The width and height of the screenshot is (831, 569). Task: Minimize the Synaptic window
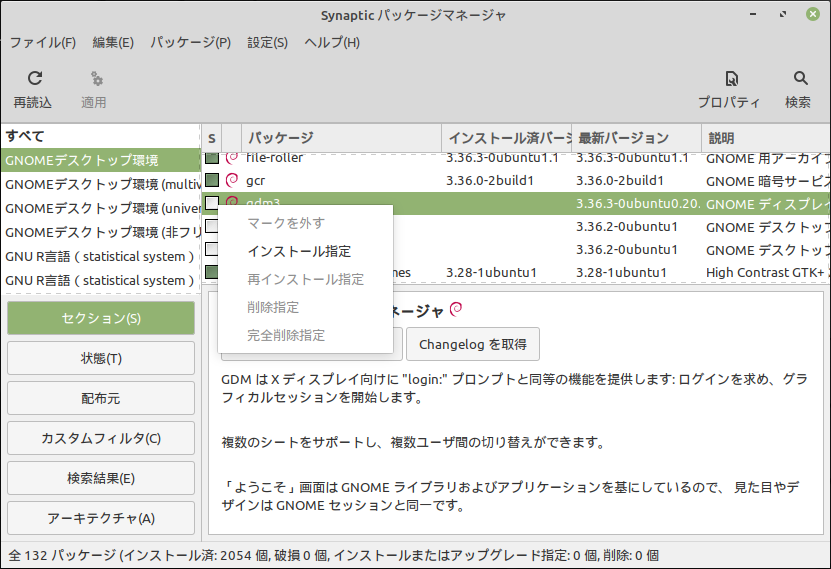753,14
